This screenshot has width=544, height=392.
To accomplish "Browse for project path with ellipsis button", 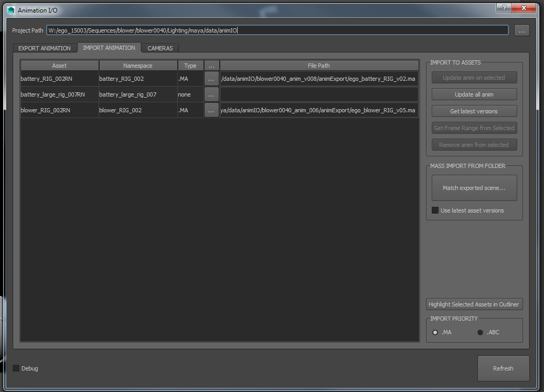I will coord(521,30).
